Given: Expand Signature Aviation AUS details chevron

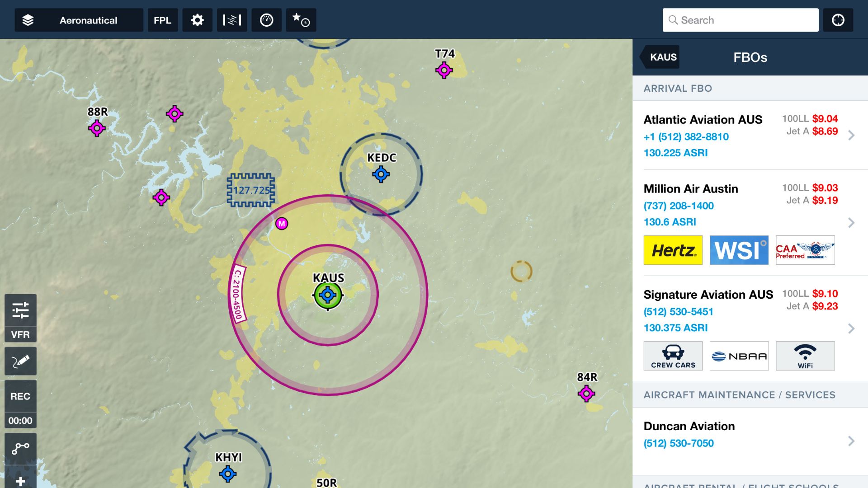Looking at the screenshot, I should coord(851,328).
